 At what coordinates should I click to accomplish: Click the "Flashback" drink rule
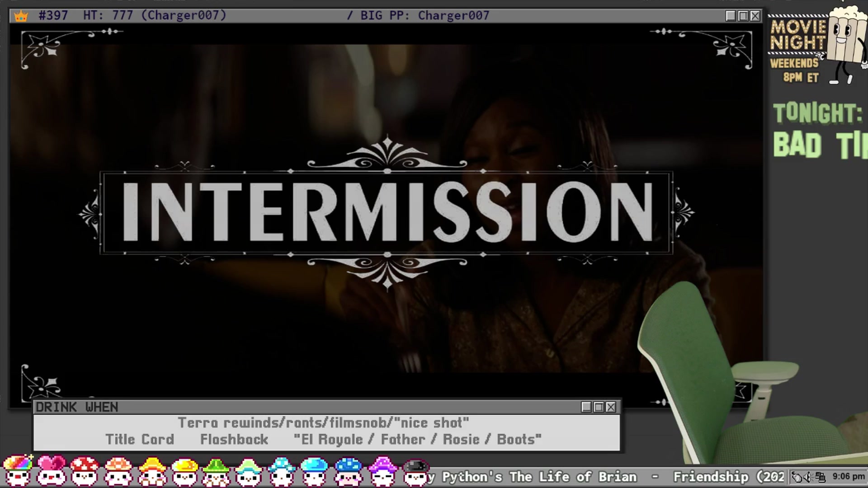[x=234, y=439]
